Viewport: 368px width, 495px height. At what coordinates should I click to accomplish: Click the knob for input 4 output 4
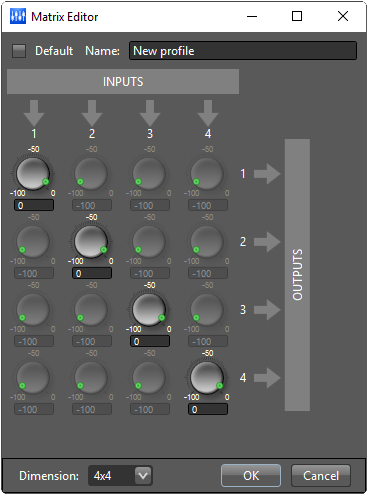pos(207,378)
